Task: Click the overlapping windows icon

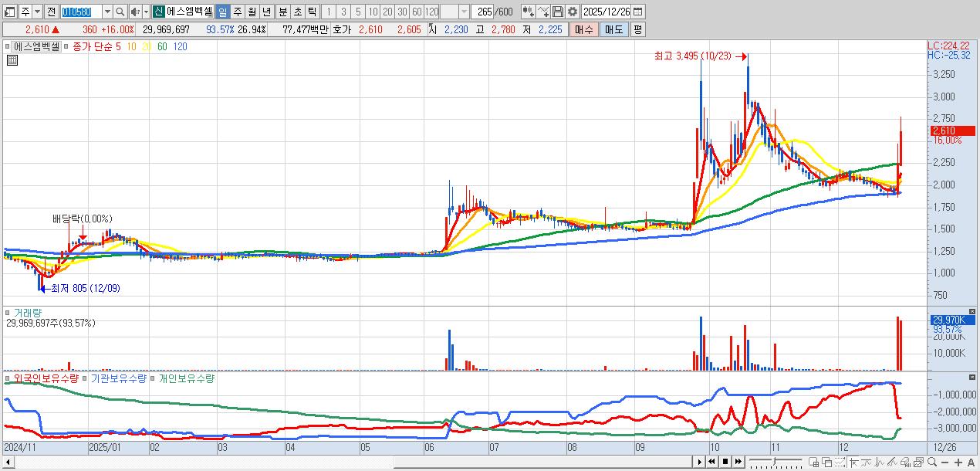Action: [826, 462]
